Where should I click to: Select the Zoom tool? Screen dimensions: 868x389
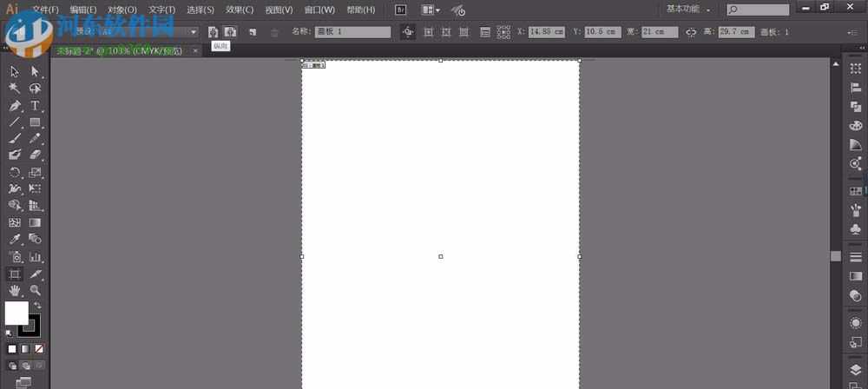point(36,290)
